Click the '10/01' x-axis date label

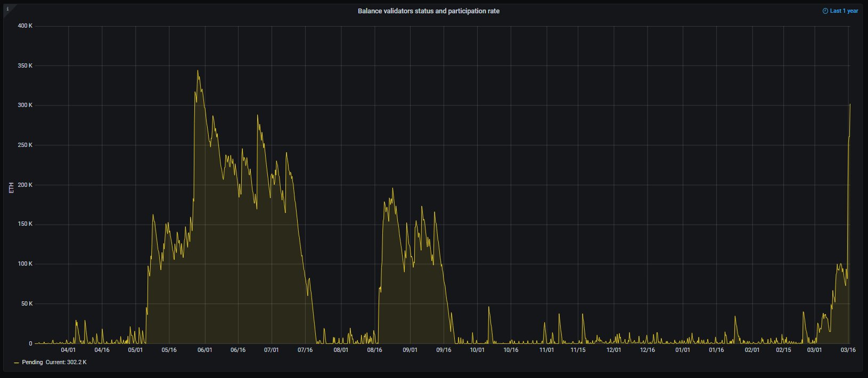tap(477, 350)
